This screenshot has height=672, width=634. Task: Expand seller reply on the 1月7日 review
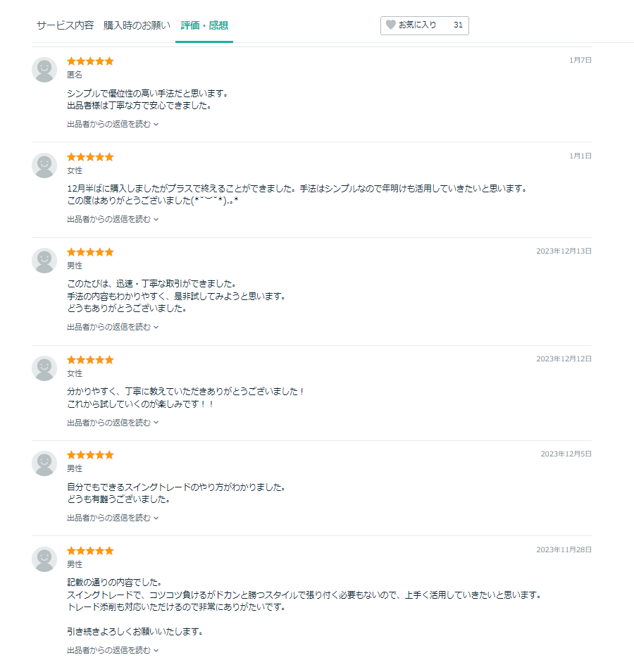tap(113, 124)
